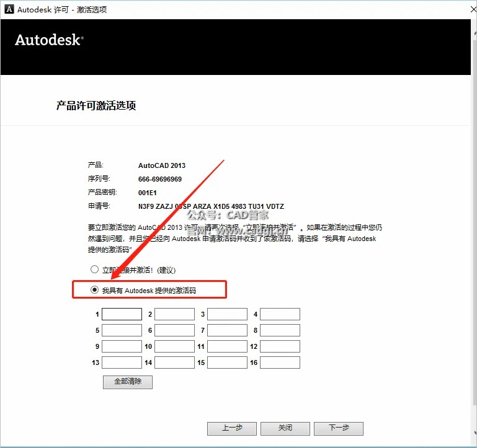Image resolution: width=477 pixels, height=448 pixels.
Task: Click the Autodesk 'A' title bar icon
Action: 9,9
